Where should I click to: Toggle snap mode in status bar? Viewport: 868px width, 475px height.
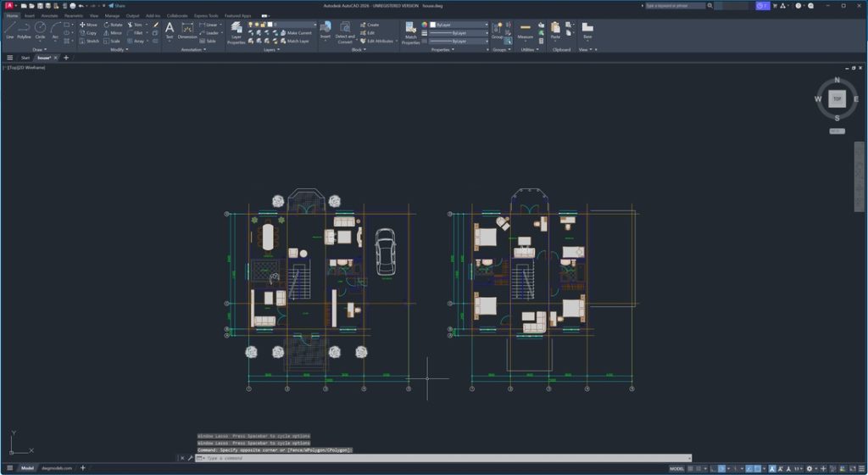[x=698, y=469]
